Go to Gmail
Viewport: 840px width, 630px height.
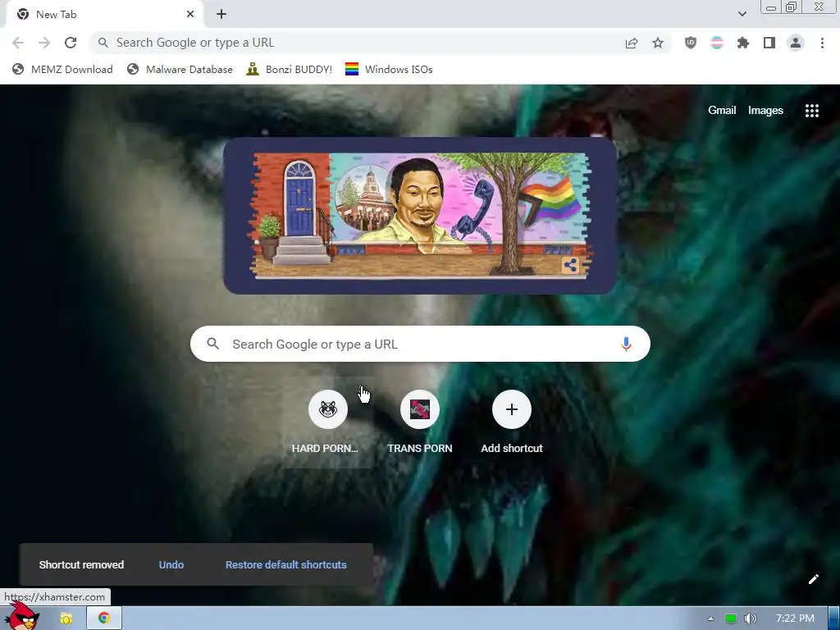pos(722,111)
